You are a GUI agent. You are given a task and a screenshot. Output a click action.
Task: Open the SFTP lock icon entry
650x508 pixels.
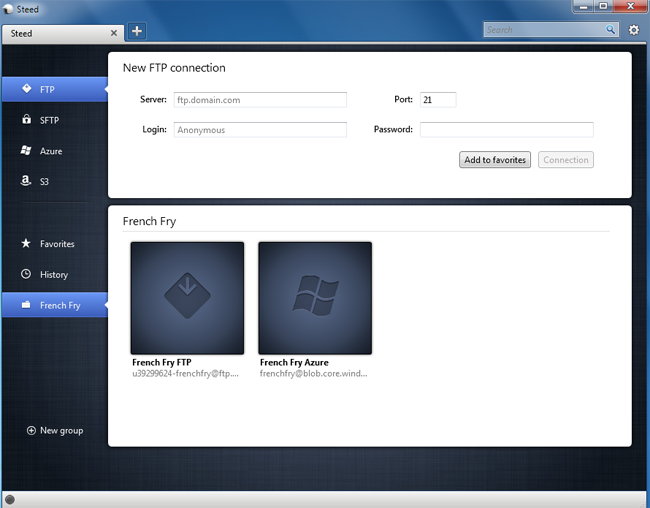[x=27, y=119]
